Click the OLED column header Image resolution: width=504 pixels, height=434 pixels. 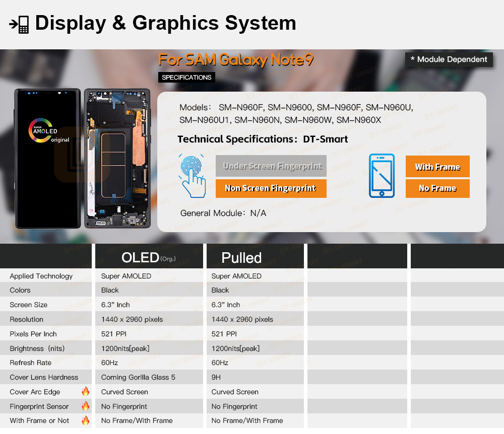click(x=149, y=257)
